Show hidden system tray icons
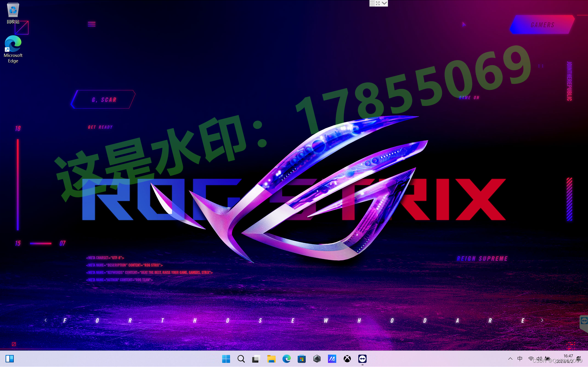Screen dimensions: 588x367 click(x=510, y=359)
